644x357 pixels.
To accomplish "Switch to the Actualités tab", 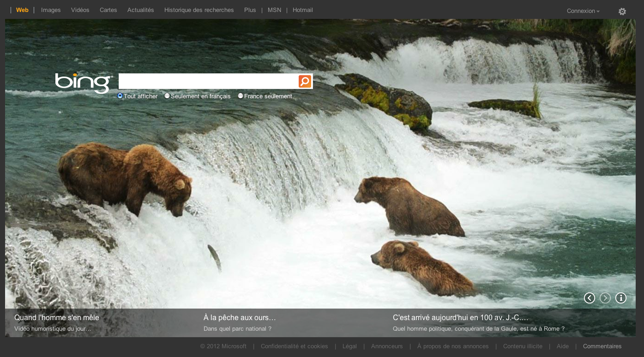I will [x=140, y=10].
